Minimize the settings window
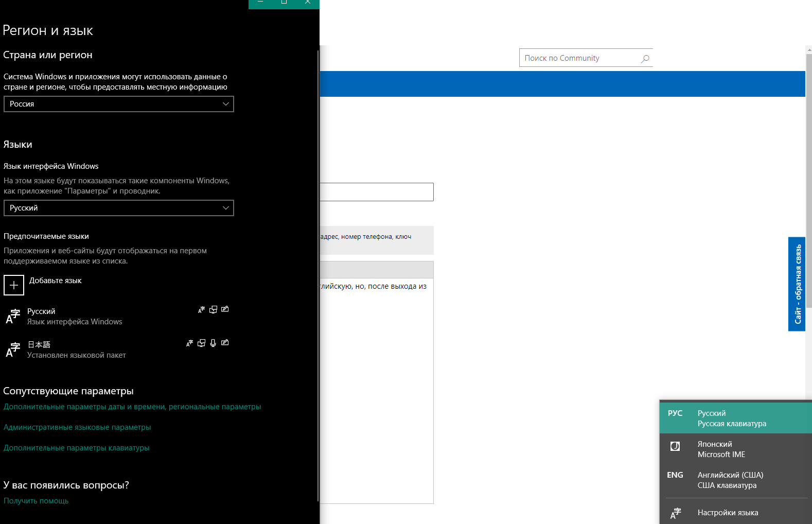This screenshot has height=524, width=812. 260,3
